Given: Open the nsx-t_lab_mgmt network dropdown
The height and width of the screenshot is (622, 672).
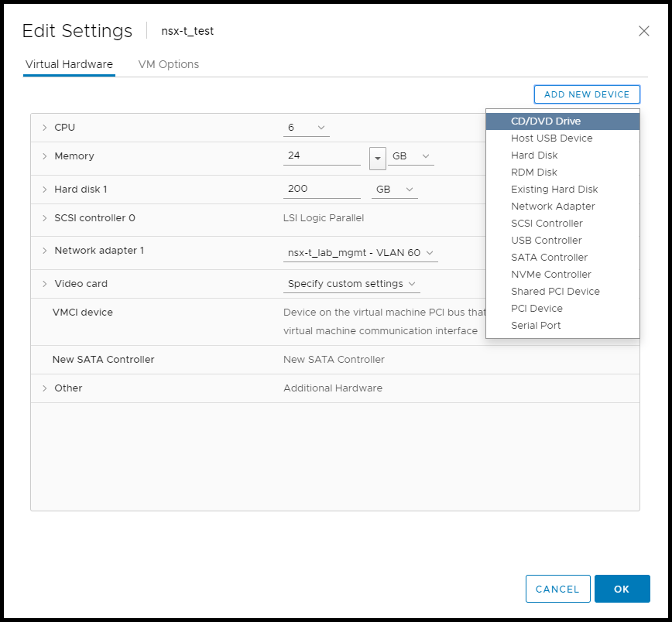Looking at the screenshot, I should click(x=360, y=253).
